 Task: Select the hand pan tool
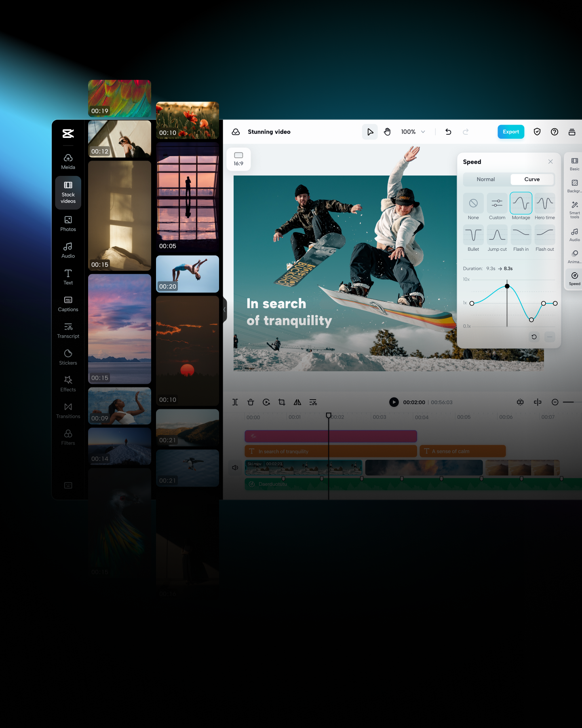click(387, 132)
